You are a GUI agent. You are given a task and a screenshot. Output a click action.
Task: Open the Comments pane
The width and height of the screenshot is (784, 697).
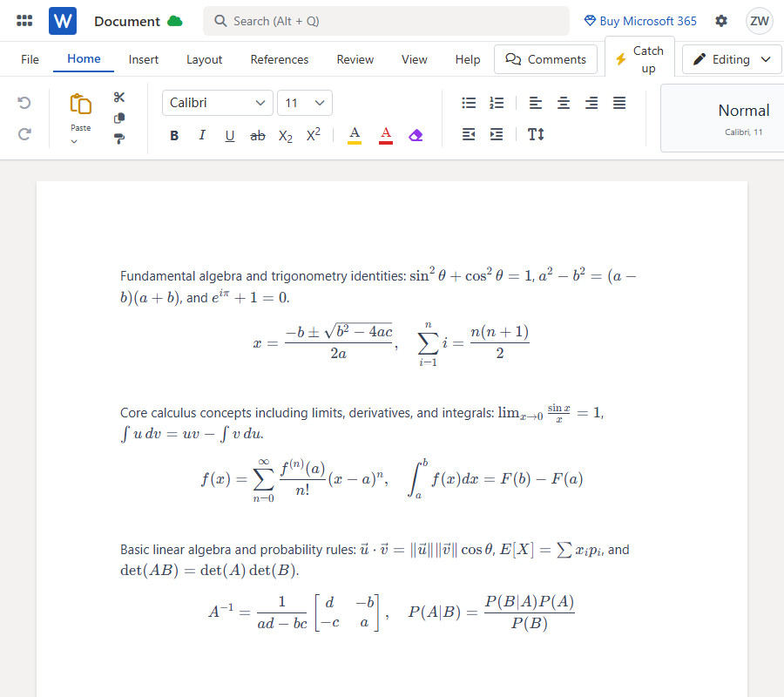(545, 59)
